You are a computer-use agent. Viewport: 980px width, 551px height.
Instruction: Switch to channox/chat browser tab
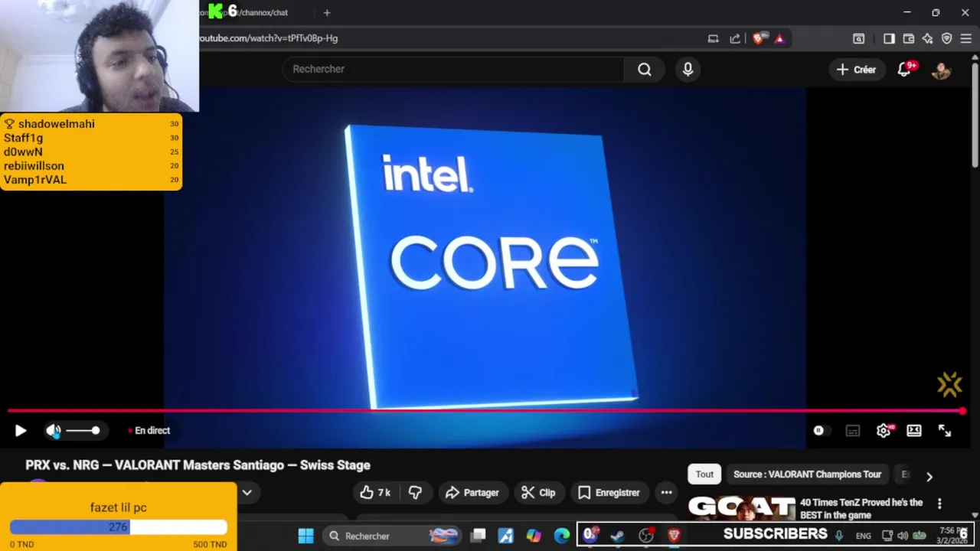pyautogui.click(x=257, y=12)
